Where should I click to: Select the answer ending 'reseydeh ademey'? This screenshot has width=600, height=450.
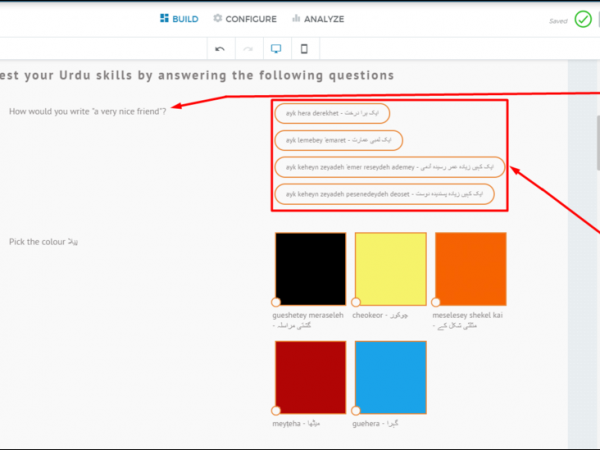(389, 167)
